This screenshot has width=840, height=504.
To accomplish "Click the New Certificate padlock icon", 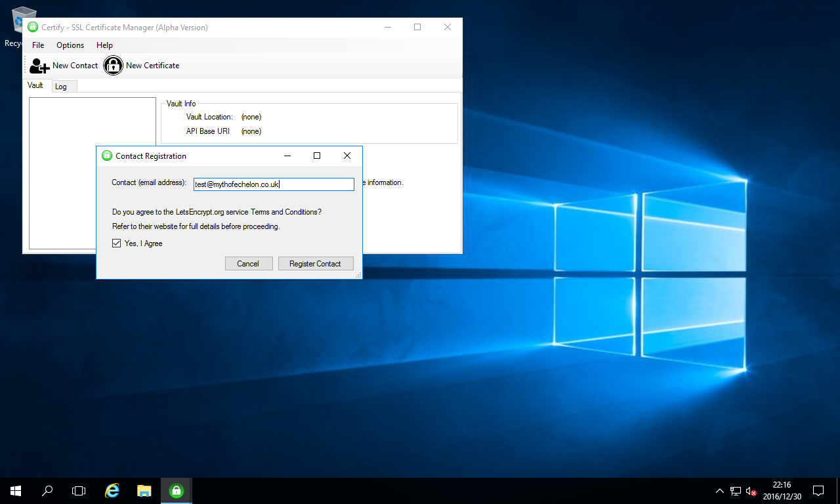I will coord(114,66).
